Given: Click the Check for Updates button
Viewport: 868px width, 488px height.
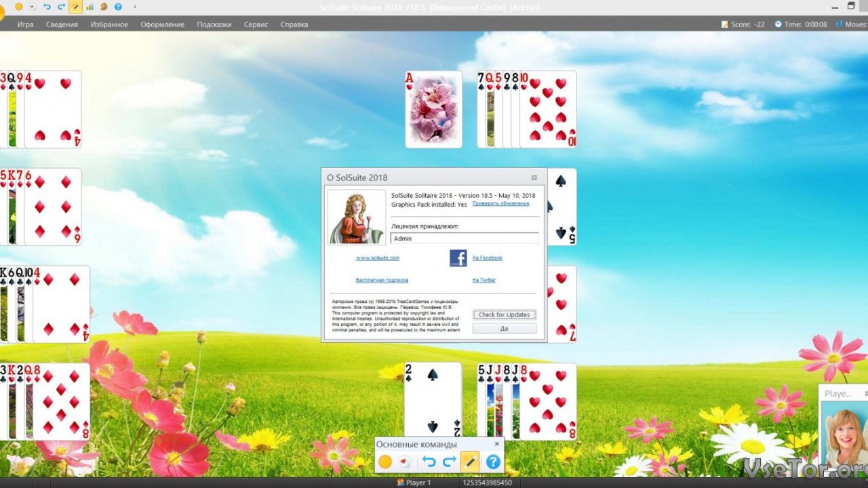Looking at the screenshot, I should click(x=505, y=314).
